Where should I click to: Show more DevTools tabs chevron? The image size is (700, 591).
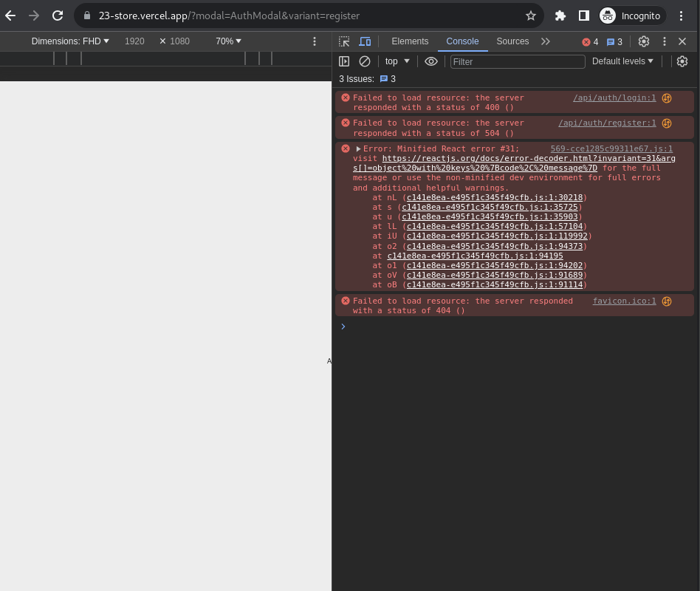coord(546,41)
